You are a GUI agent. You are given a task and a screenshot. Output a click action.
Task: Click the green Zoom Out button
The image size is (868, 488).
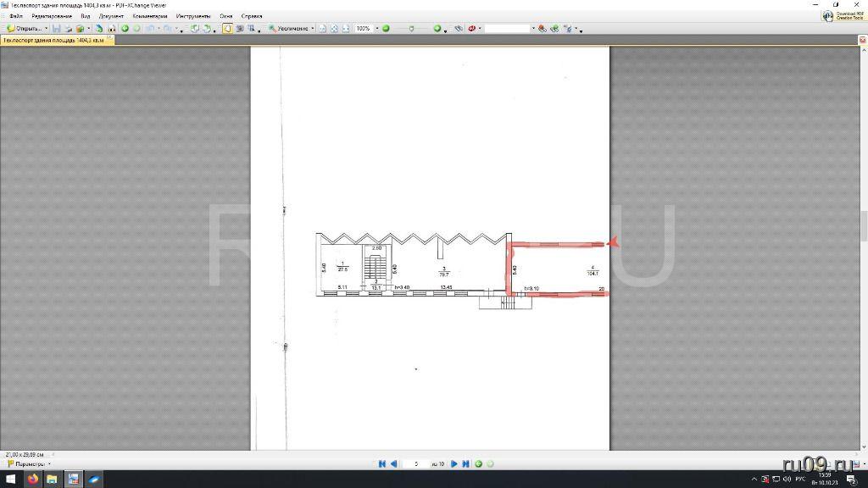click(x=386, y=28)
